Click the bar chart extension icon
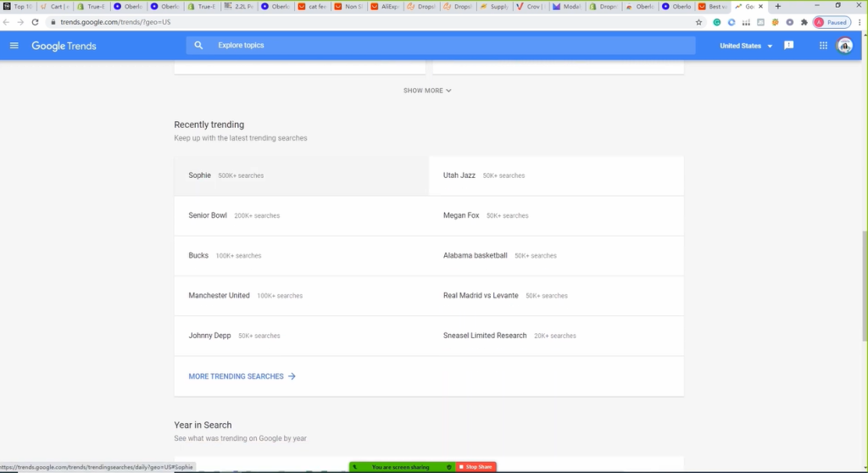The height and width of the screenshot is (473, 868). pyautogui.click(x=746, y=22)
